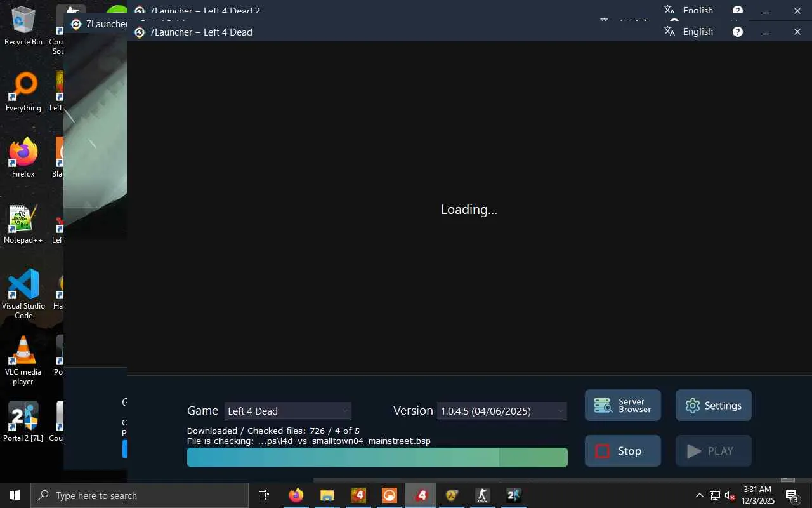812x508 pixels.
Task: Show hidden system tray icons
Action: [700, 495]
